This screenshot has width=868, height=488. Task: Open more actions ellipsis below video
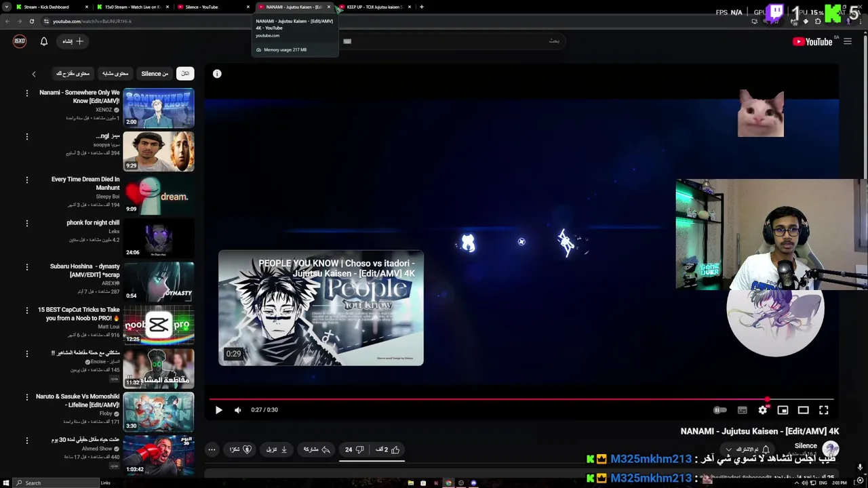(212, 449)
